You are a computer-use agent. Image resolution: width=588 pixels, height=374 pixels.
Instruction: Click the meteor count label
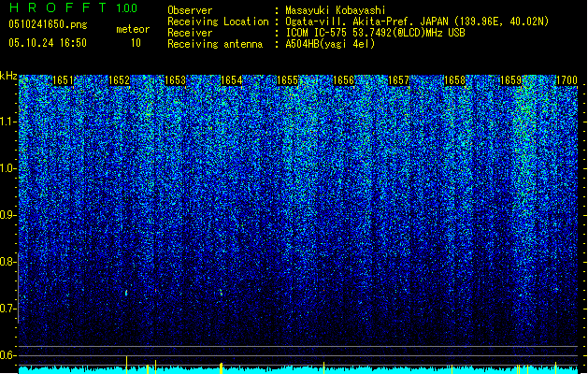click(x=133, y=29)
